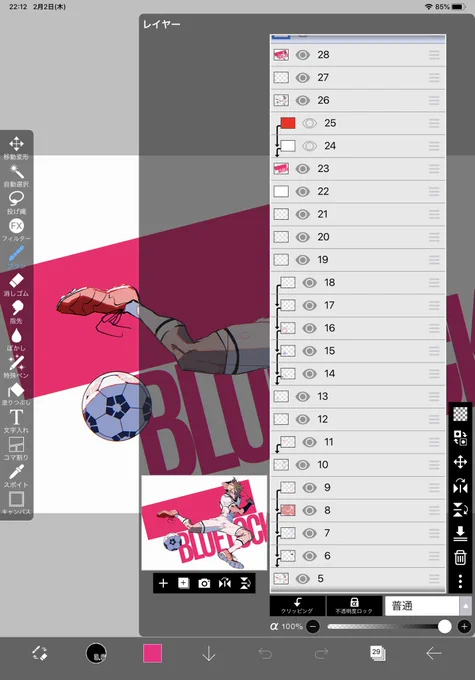Select layer 20 row
Screen dimensions: 475x680
(x=358, y=237)
